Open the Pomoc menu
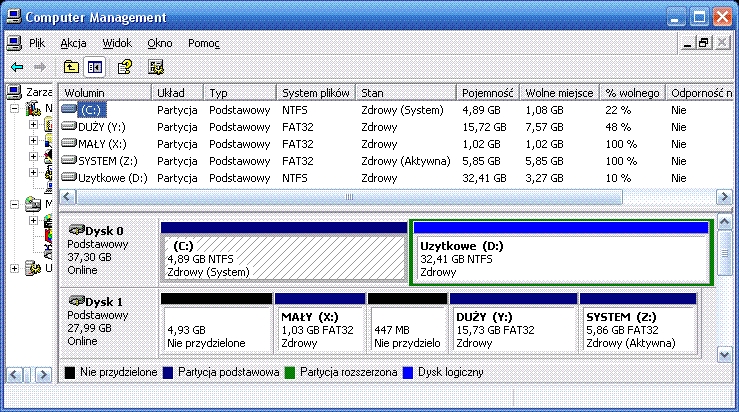 [204, 43]
